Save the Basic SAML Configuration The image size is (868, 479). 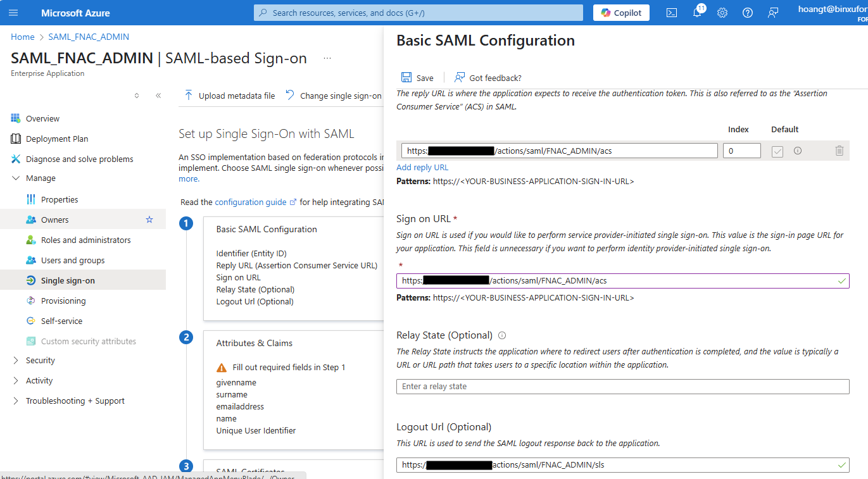[x=417, y=77]
